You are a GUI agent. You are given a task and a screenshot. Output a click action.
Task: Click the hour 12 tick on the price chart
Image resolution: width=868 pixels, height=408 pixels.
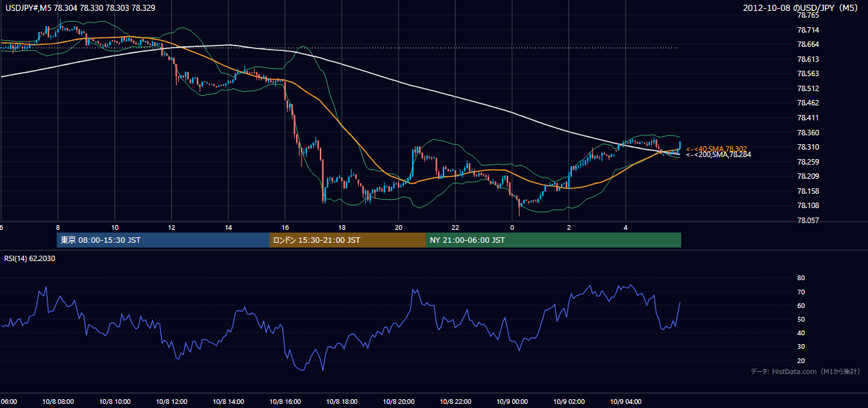coord(172,228)
